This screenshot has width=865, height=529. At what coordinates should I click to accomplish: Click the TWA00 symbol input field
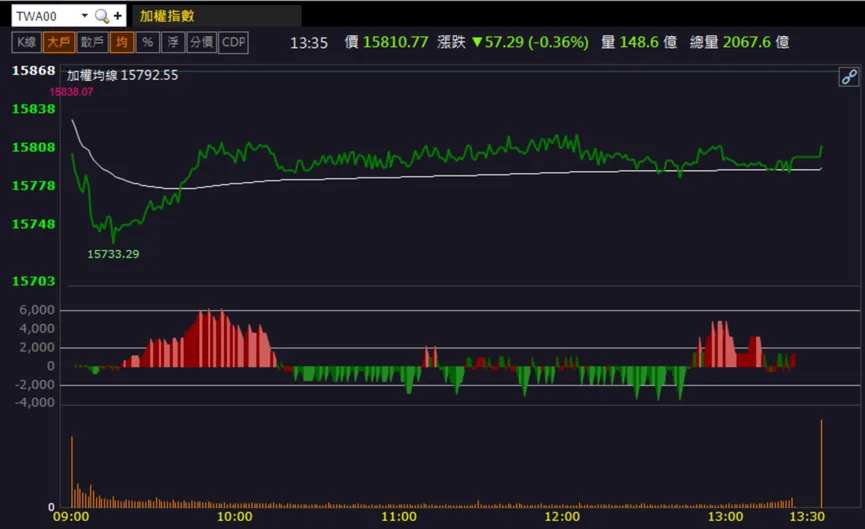(45, 16)
